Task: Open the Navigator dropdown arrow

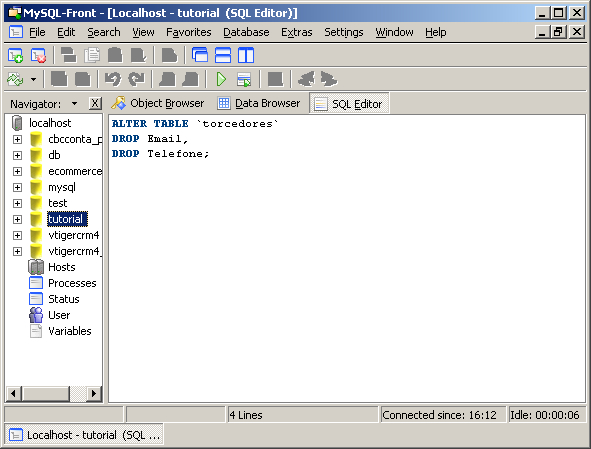Action: pyautogui.click(x=75, y=103)
